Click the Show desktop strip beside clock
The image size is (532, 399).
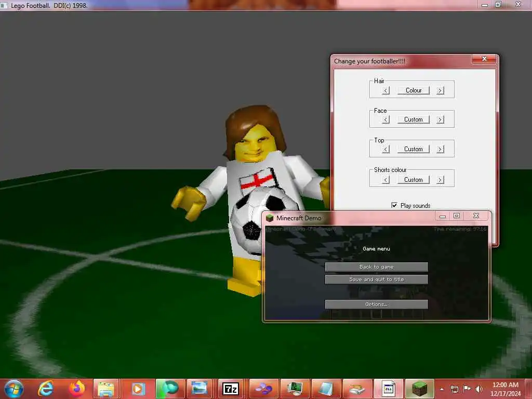coord(529,389)
